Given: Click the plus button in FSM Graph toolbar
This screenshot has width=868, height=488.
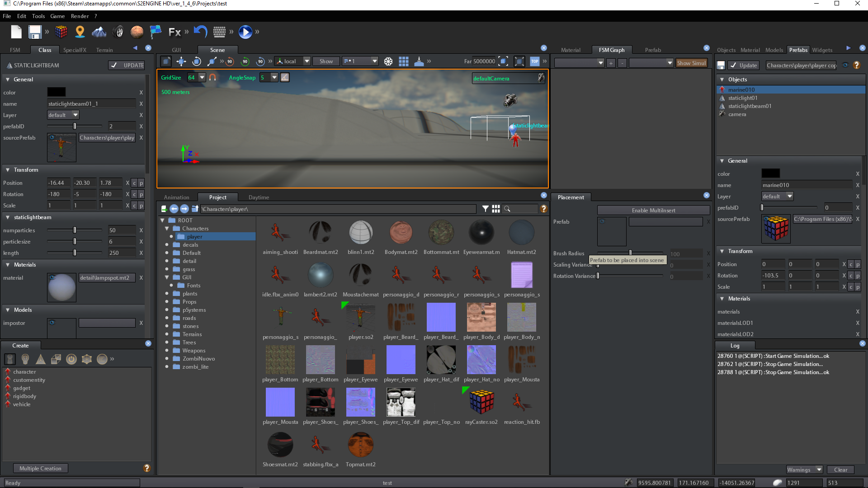Looking at the screenshot, I should pos(611,63).
